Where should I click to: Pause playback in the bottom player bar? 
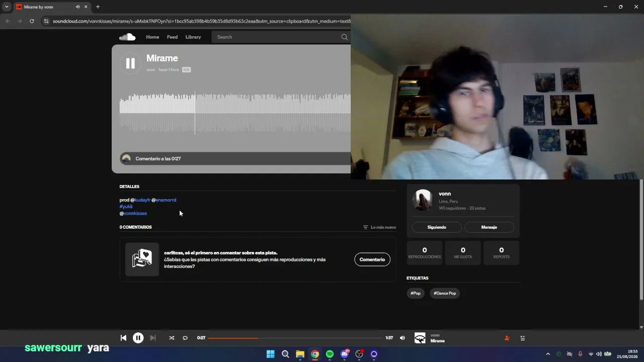(x=138, y=338)
